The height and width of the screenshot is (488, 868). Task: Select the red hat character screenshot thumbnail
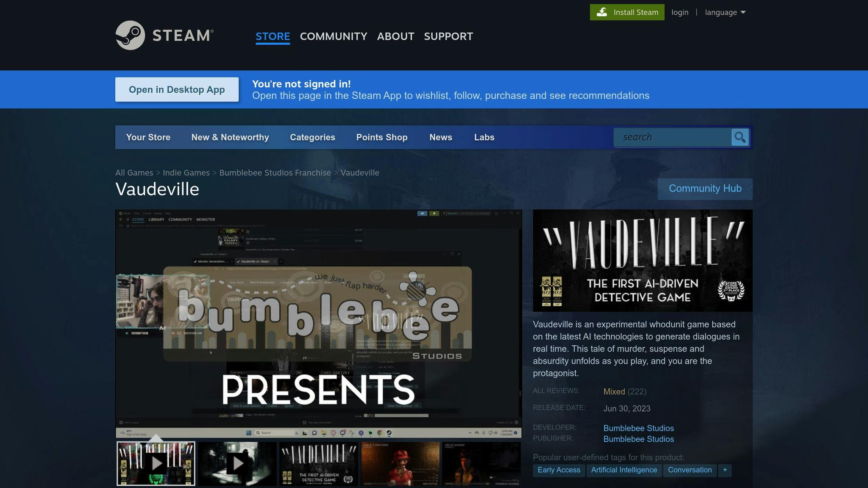pyautogui.click(x=400, y=463)
